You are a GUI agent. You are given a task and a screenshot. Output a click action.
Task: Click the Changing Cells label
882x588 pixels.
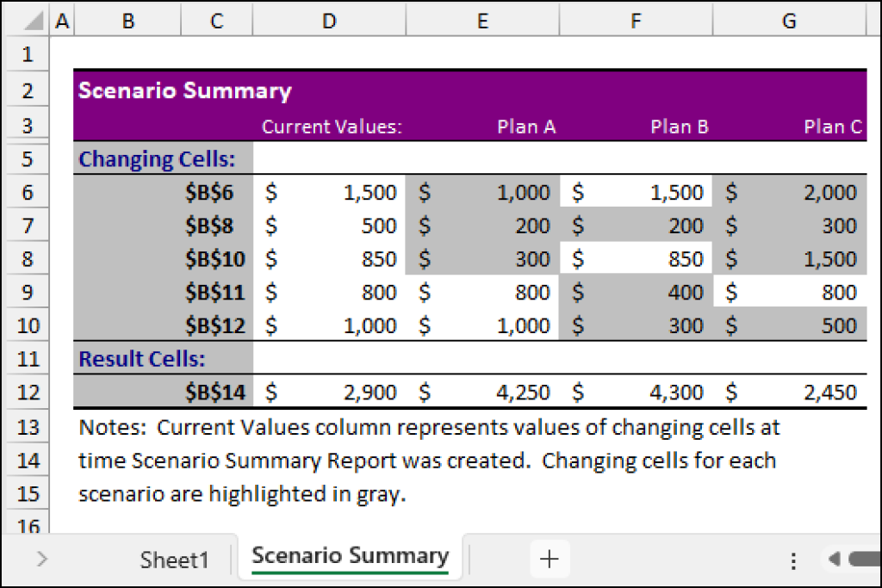click(x=157, y=159)
